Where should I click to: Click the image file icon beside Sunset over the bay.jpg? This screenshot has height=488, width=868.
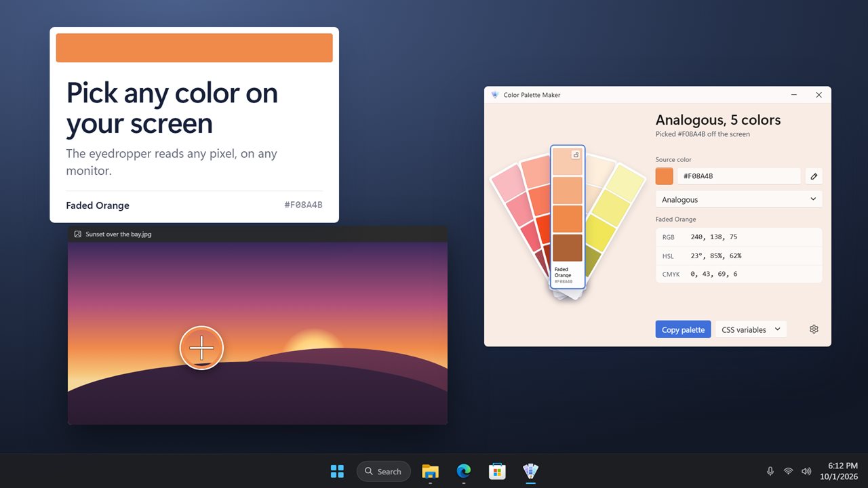(78, 234)
